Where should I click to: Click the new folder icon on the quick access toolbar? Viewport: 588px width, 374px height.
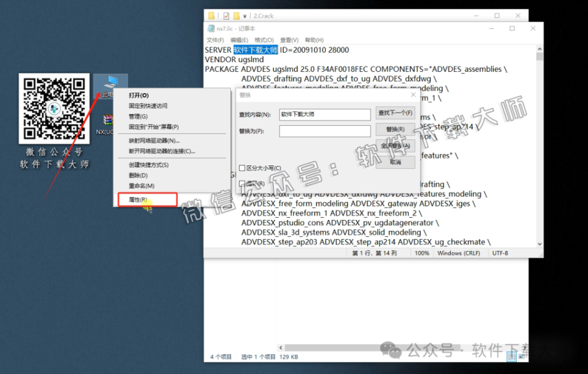point(236,16)
